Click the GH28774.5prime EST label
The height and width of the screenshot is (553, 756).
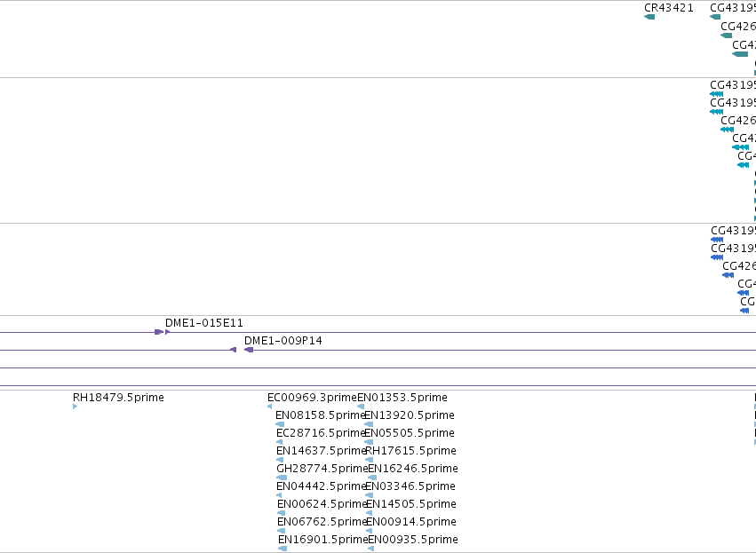click(322, 469)
